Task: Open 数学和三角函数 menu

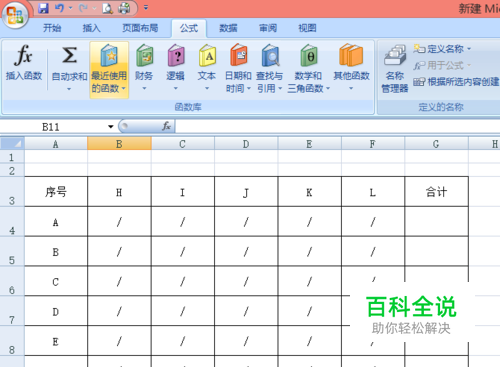Action: [308, 68]
